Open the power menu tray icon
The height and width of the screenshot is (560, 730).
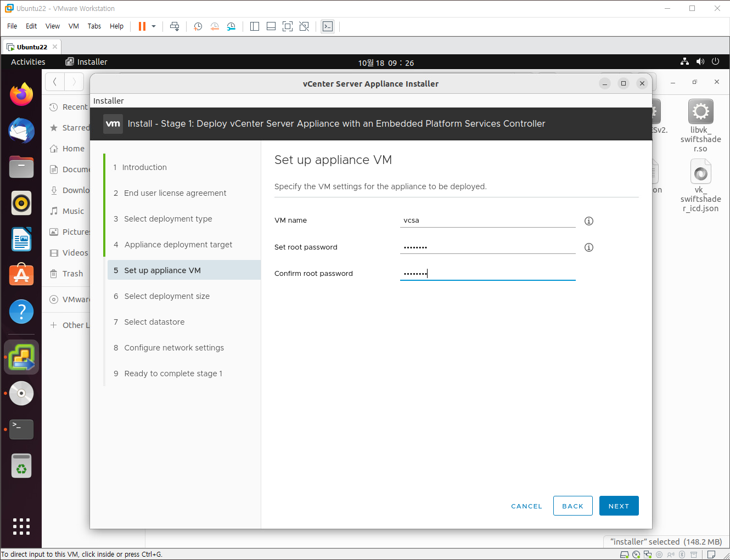(715, 62)
